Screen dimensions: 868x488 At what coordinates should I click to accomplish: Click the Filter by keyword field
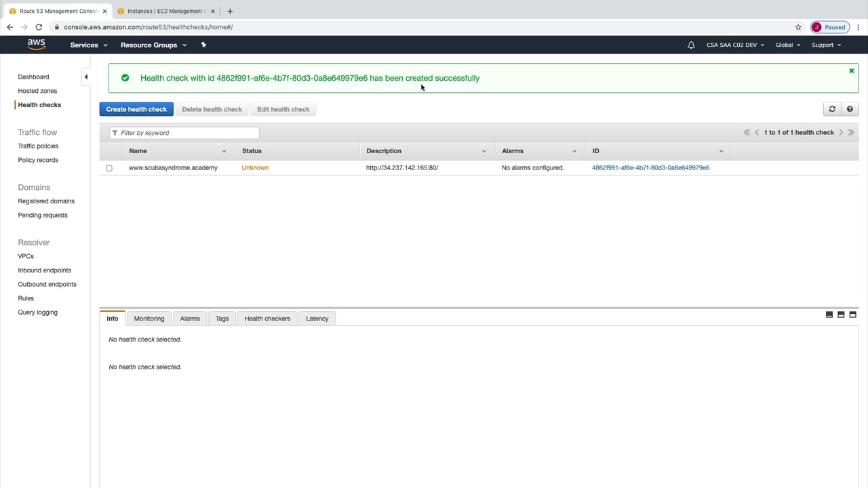pyautogui.click(x=184, y=133)
